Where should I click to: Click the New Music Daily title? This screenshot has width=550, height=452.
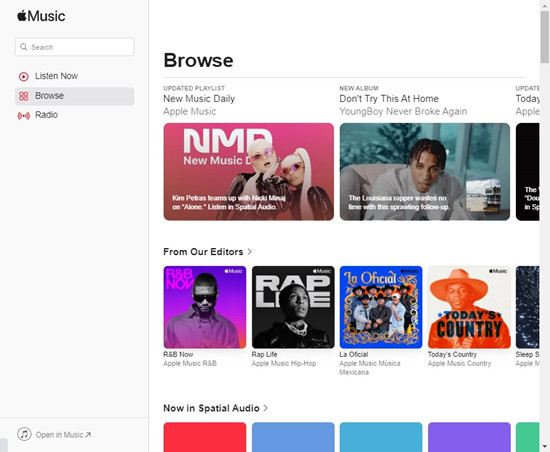(199, 99)
